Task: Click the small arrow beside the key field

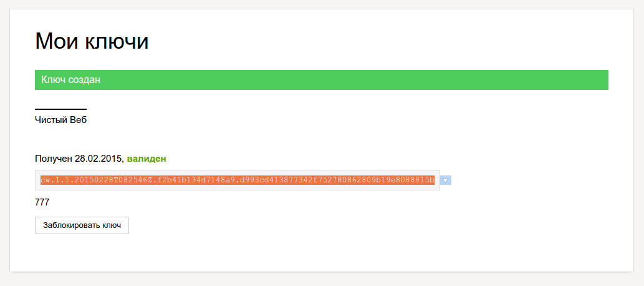Action: coord(445,180)
